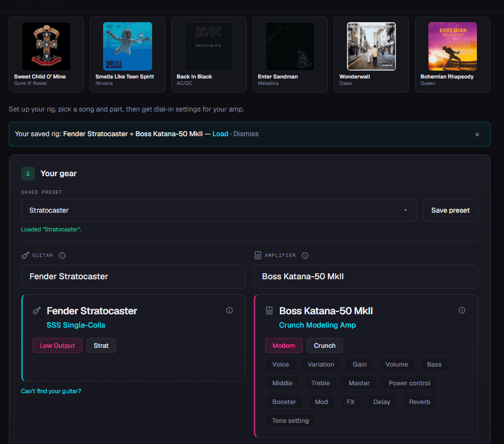
Task: Click the guitar icon beside GUITAR heading
Action: click(x=25, y=256)
